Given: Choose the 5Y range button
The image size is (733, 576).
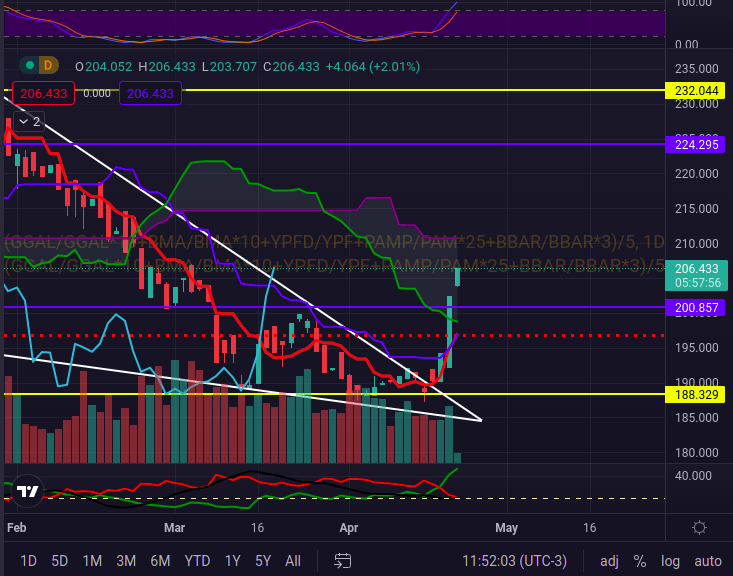Looking at the screenshot, I should (262, 560).
